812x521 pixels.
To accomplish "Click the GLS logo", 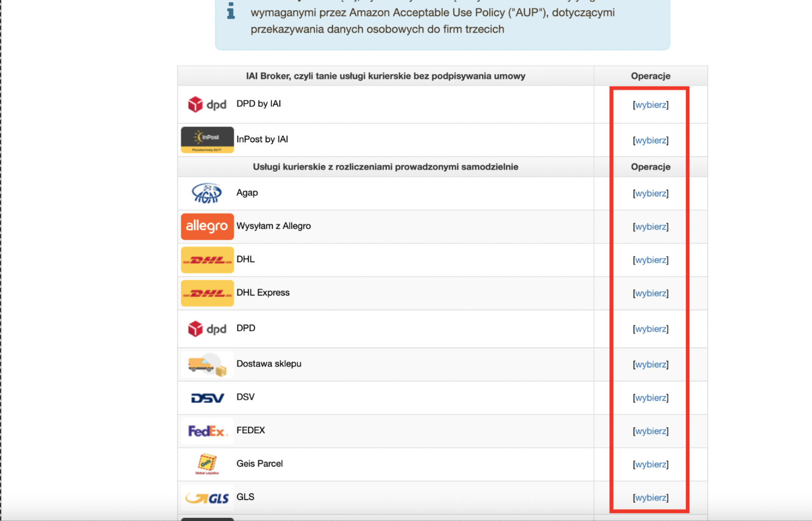I will coord(207,498).
